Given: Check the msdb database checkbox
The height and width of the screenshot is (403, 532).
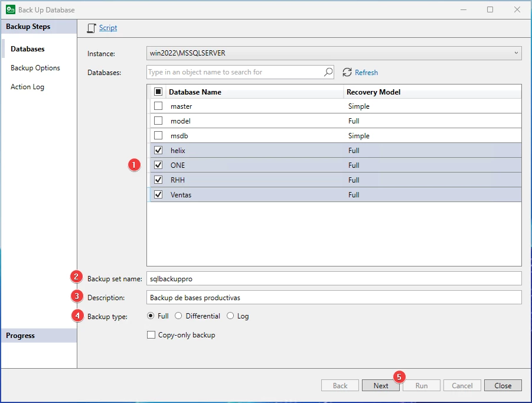Looking at the screenshot, I should (x=158, y=135).
